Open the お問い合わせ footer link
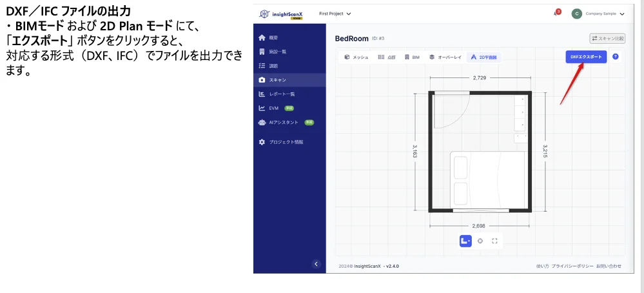 (x=609, y=267)
